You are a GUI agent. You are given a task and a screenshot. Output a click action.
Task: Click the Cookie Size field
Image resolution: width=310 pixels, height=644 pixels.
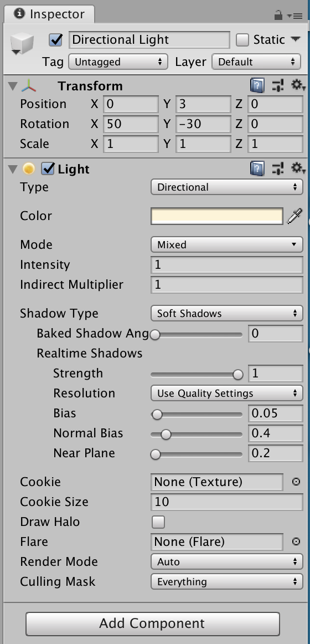[227, 502]
